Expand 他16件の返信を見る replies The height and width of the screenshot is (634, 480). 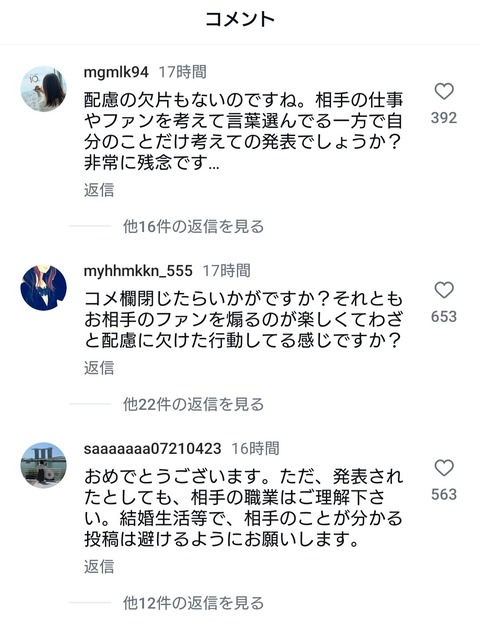click(193, 226)
